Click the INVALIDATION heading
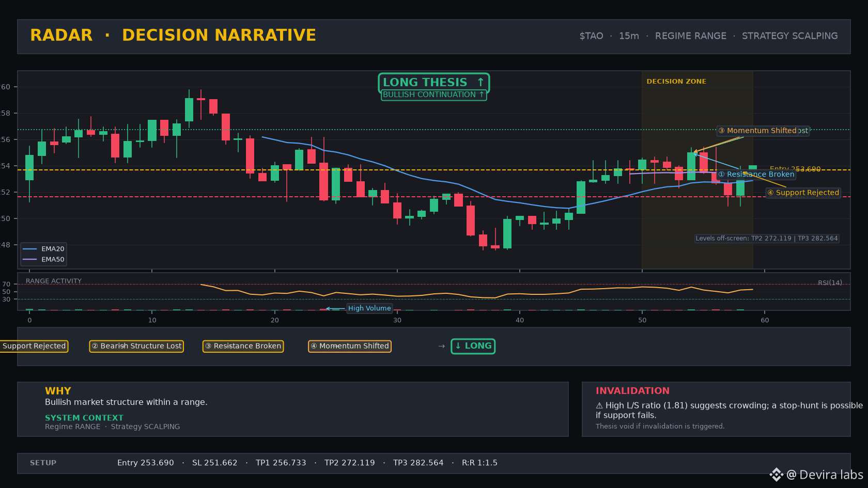 632,391
